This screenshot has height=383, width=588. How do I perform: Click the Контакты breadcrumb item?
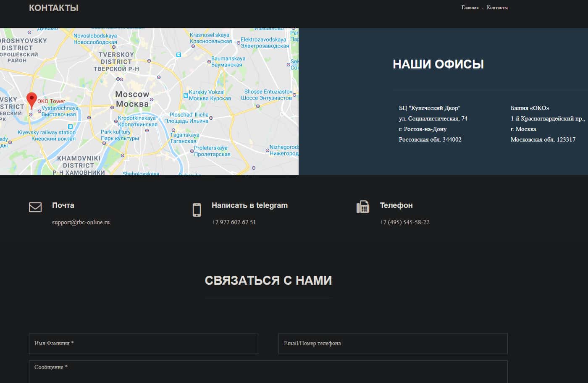(497, 8)
